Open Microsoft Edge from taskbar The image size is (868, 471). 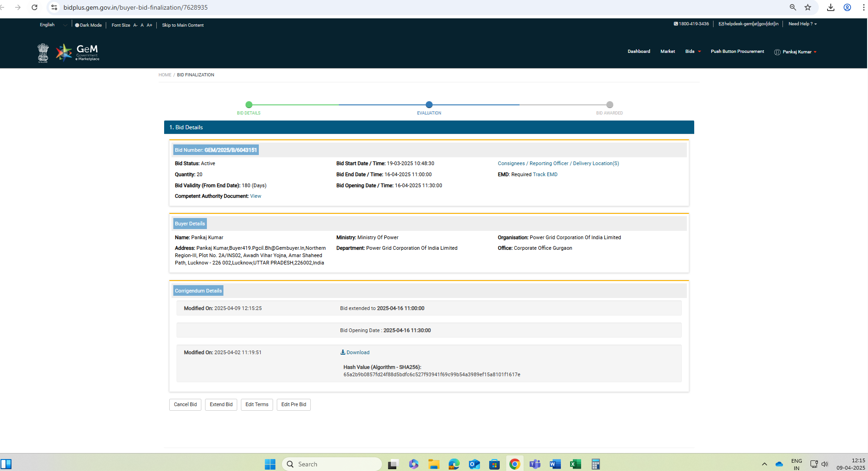(454, 464)
